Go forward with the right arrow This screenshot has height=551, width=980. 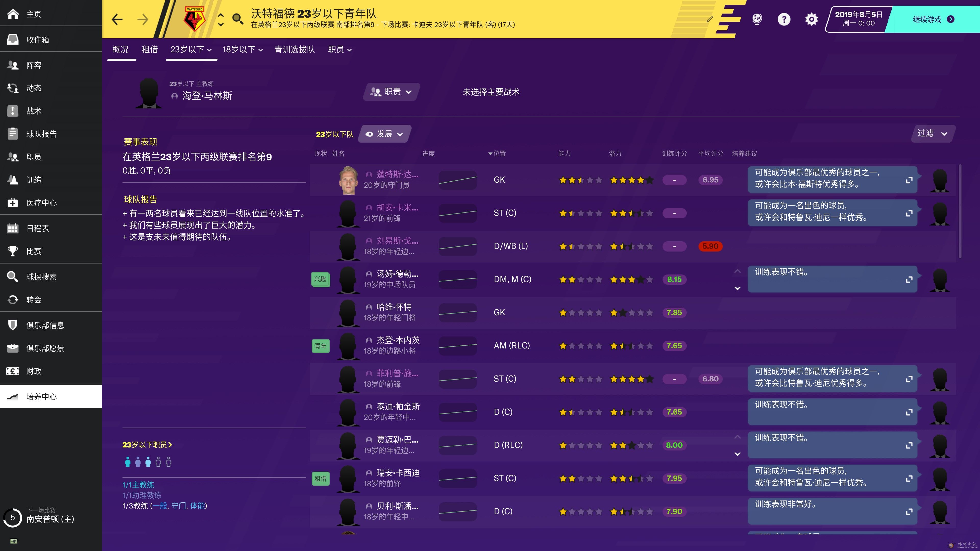point(143,19)
